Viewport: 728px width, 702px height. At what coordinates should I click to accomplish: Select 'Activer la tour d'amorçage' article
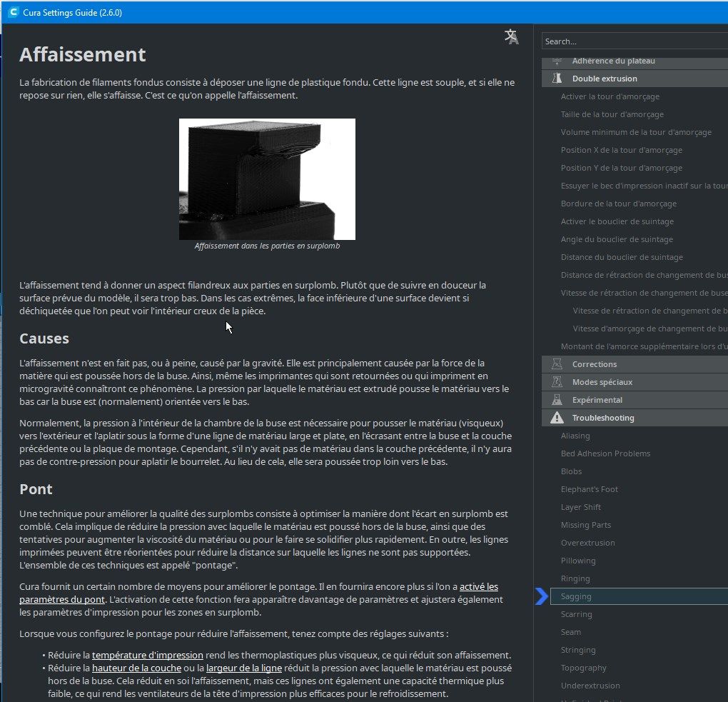(610, 96)
